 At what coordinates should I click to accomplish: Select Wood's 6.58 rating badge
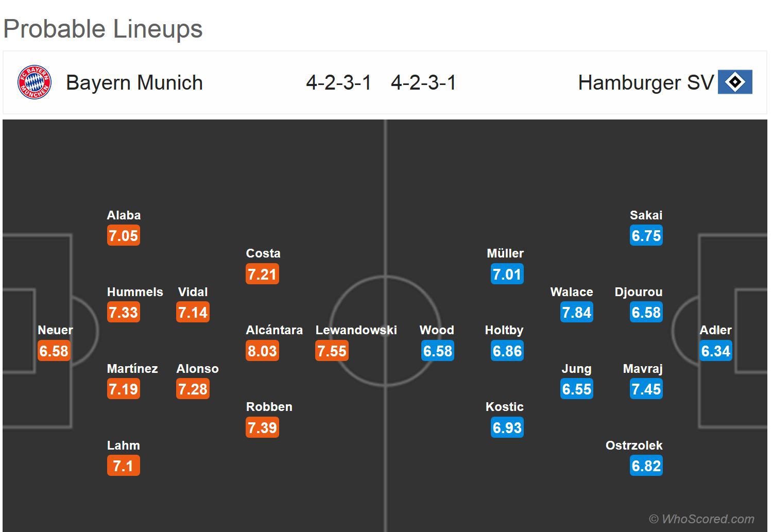tap(437, 351)
